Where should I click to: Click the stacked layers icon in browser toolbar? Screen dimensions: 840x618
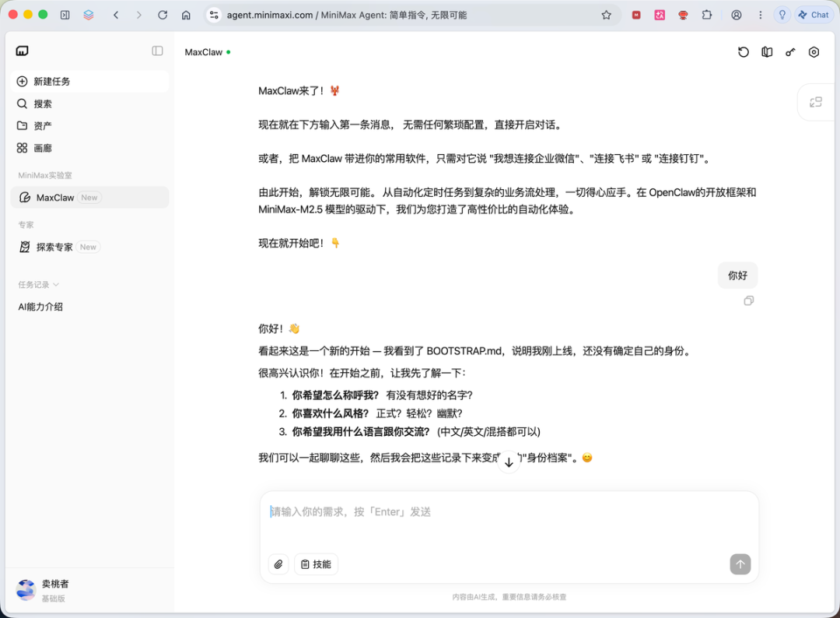click(x=89, y=15)
